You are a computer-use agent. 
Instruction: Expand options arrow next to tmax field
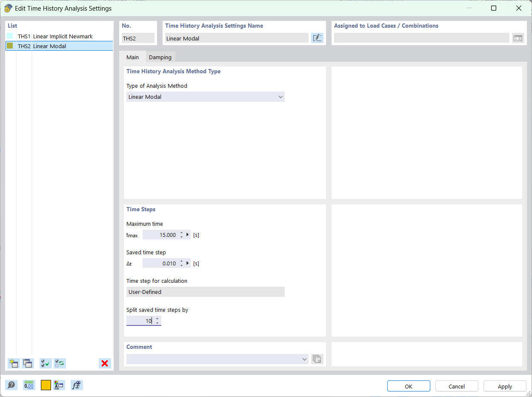(187, 234)
